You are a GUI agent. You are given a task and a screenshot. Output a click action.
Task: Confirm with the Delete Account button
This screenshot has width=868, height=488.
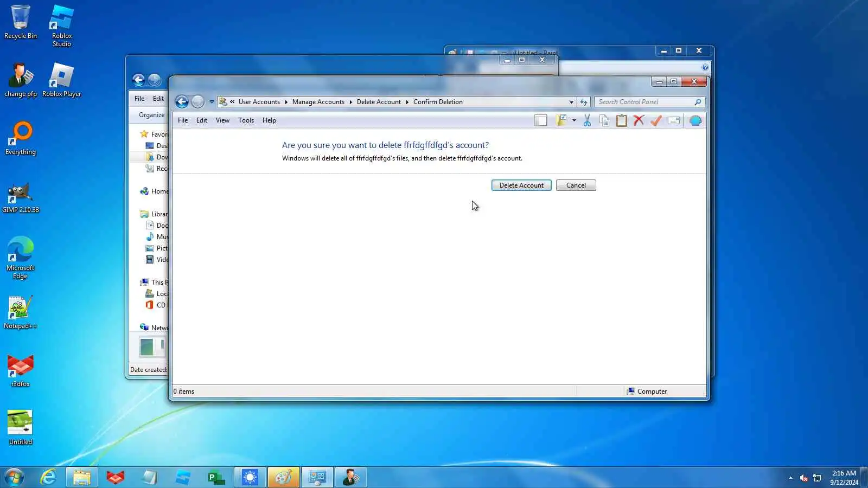(x=521, y=185)
